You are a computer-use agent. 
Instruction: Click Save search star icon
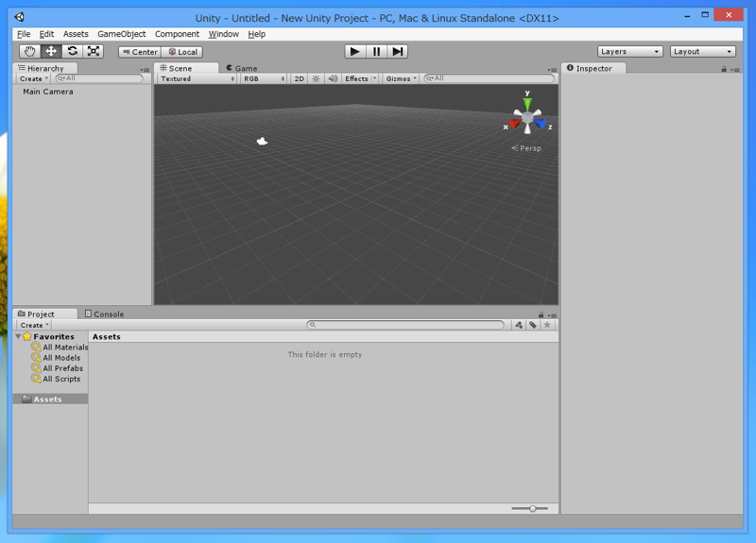pos(547,325)
